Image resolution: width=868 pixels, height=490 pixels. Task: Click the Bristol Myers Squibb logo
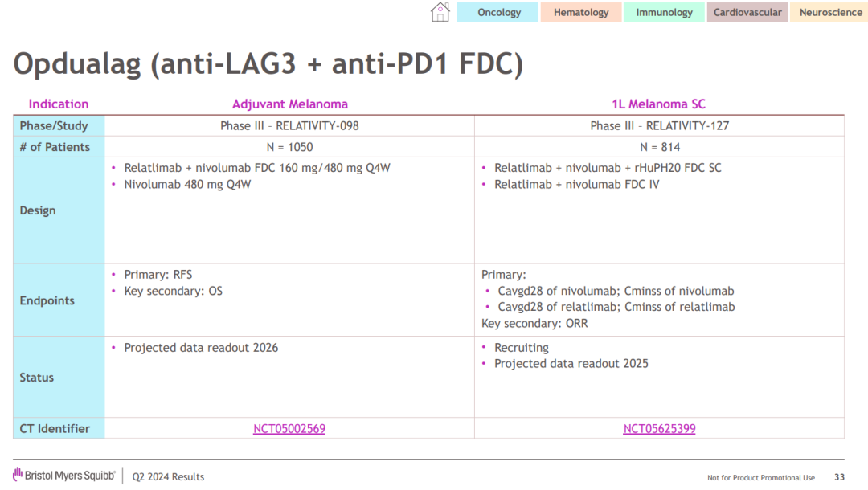[64, 476]
